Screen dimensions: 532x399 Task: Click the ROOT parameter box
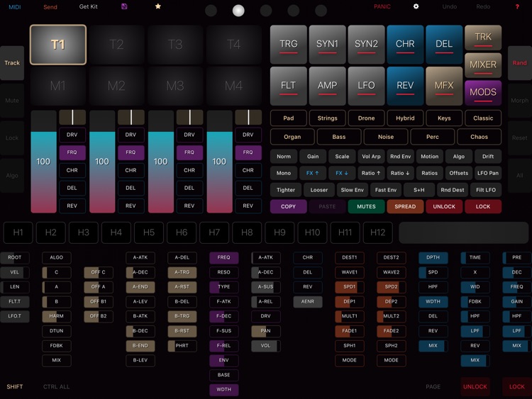(x=15, y=257)
